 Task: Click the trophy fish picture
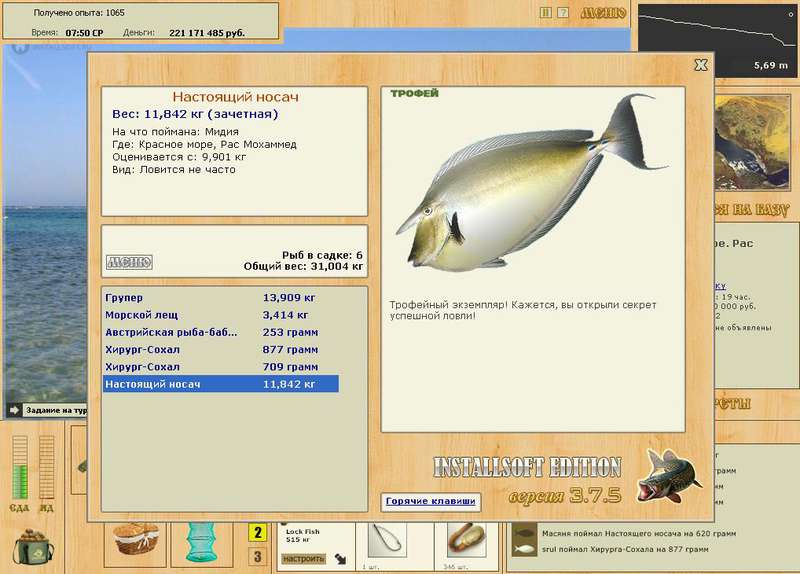click(x=531, y=184)
